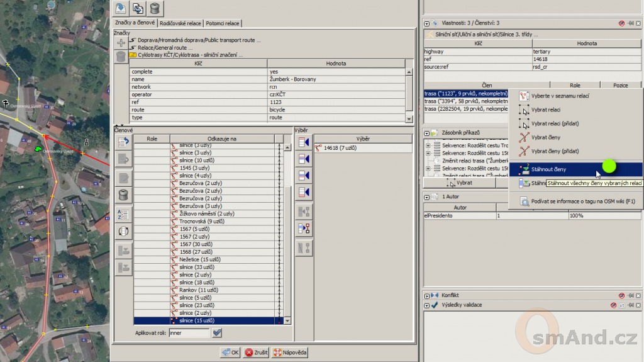Collapse the 1 Autor panel
The height and width of the screenshot is (362, 644).
pos(427,197)
